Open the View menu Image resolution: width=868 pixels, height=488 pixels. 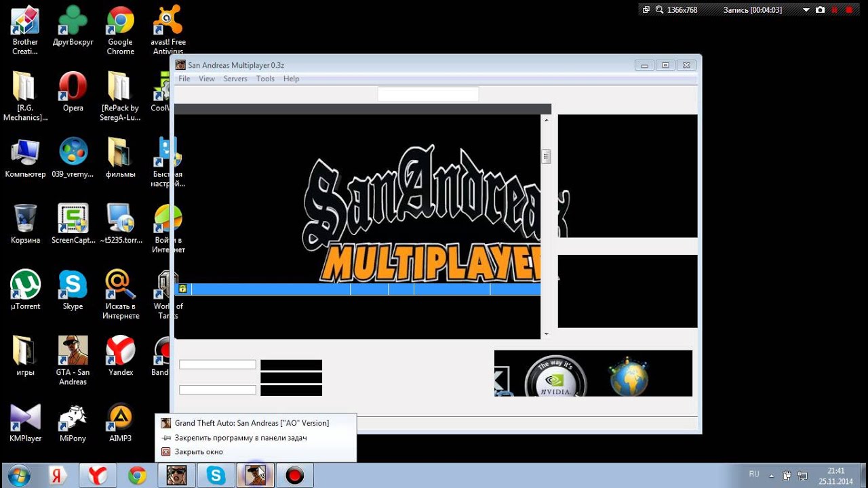tap(206, 79)
